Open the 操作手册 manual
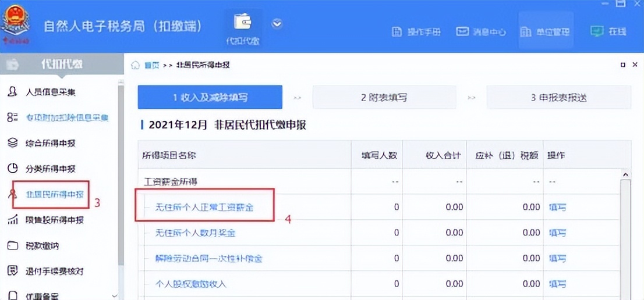Image resolution: width=644 pixels, height=300 pixels. (416, 31)
